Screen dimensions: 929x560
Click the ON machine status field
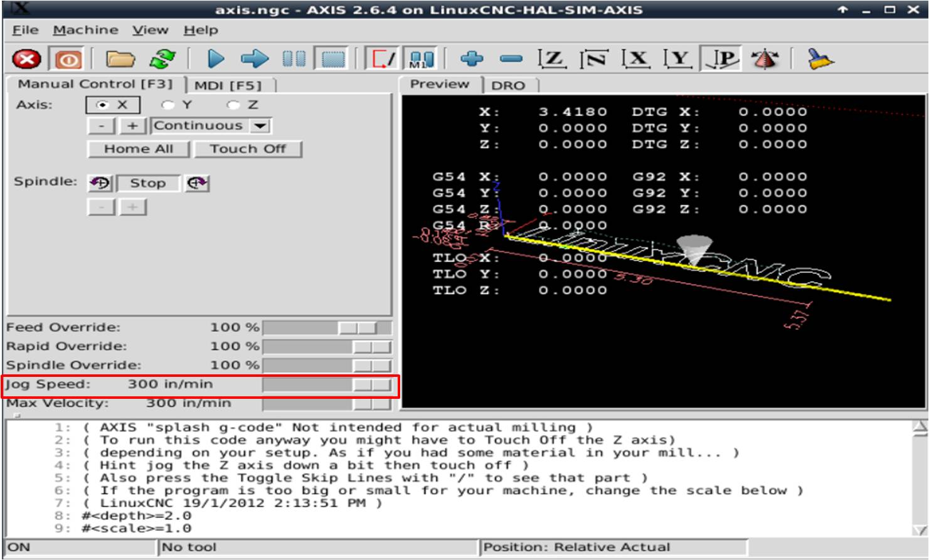[x=80, y=547]
